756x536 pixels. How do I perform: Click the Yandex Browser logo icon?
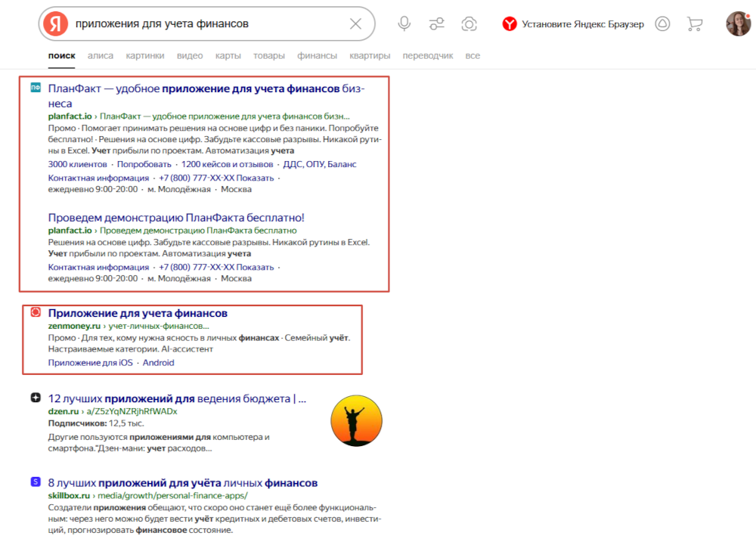[509, 23]
